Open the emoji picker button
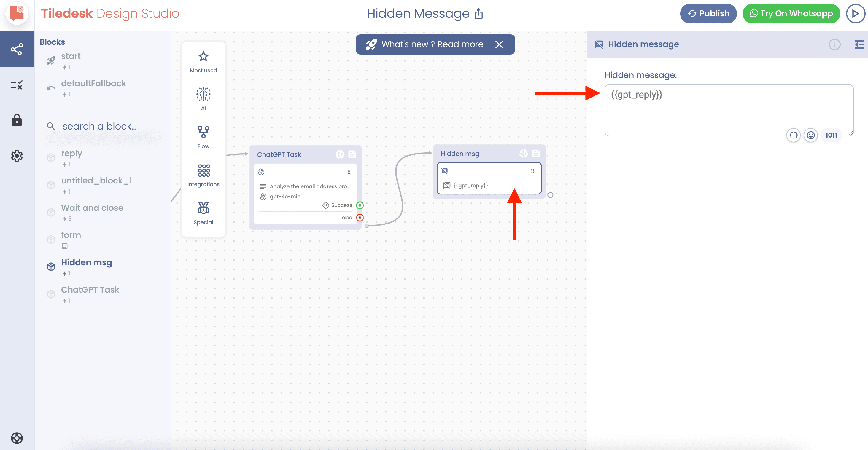This screenshot has width=868, height=450. (x=810, y=135)
